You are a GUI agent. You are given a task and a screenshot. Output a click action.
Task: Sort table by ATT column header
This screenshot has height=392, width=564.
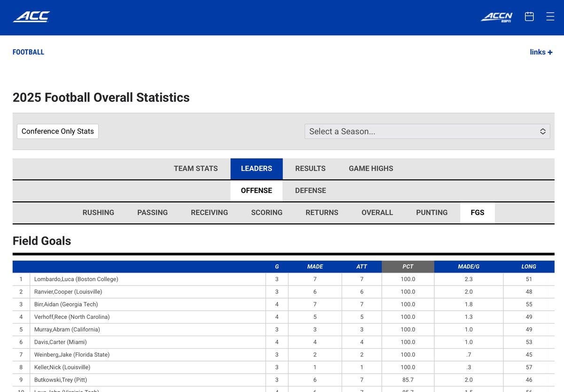coord(362,267)
